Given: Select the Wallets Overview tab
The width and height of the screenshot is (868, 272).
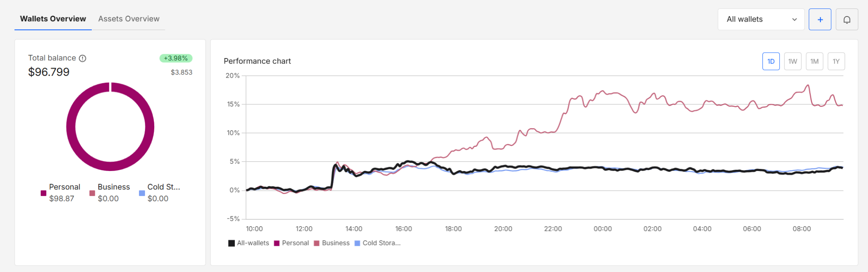Looking at the screenshot, I should coord(53,19).
